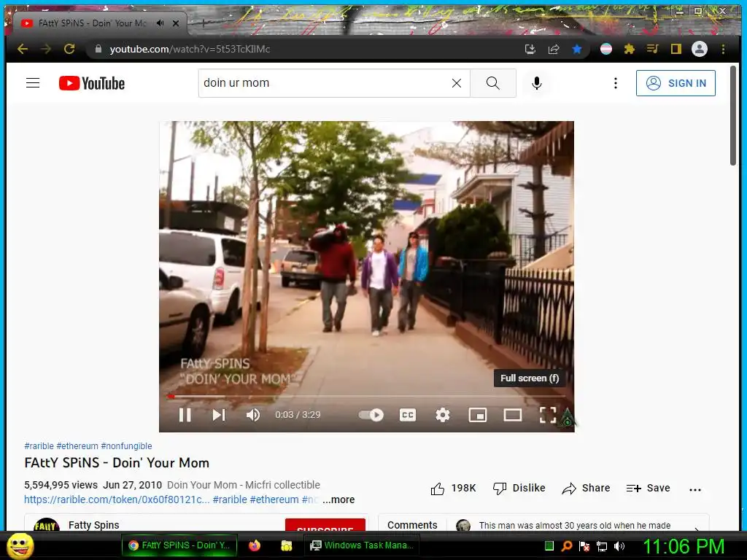Open the rarible.com token link

[x=117, y=499]
